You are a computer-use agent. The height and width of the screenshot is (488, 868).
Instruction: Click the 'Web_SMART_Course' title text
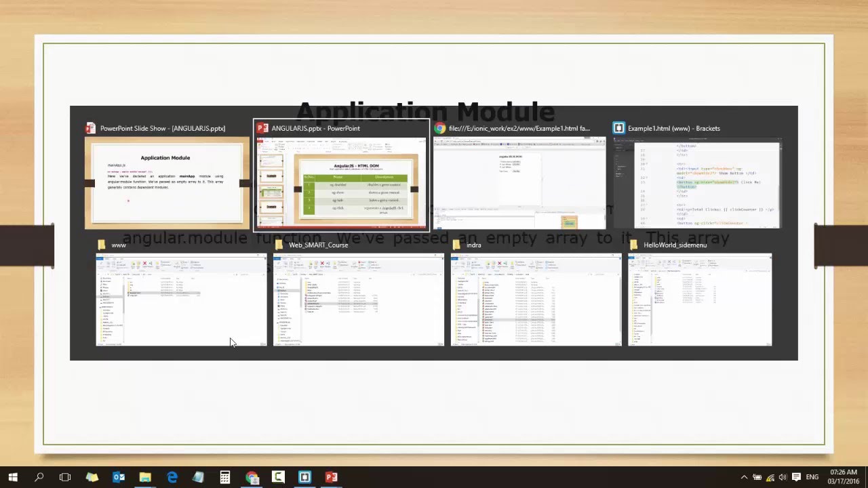[318, 245]
